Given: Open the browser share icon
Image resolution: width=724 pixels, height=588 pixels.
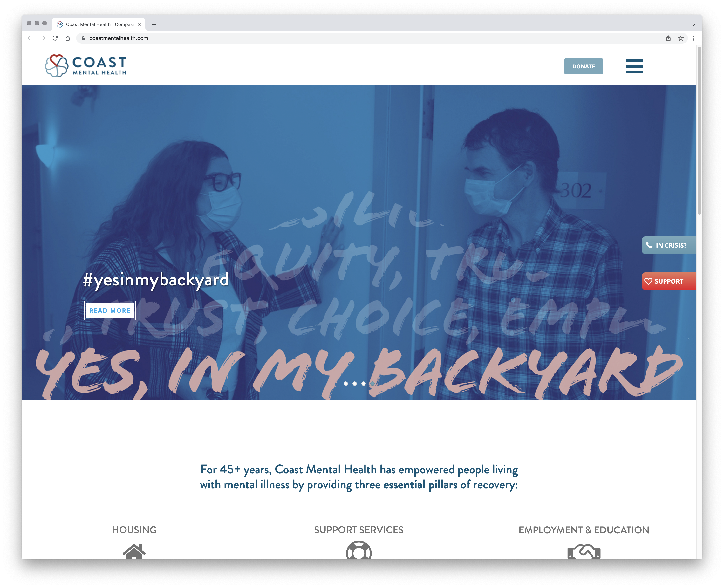Looking at the screenshot, I should tap(668, 38).
